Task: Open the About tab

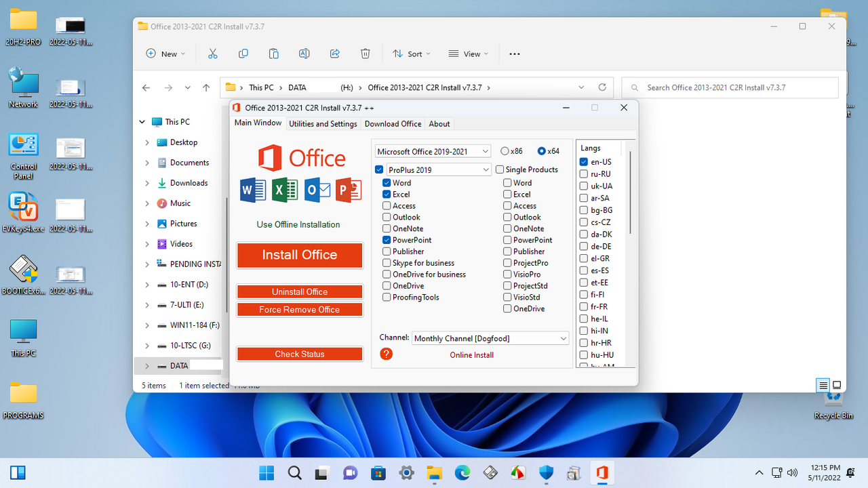Action: pos(439,124)
